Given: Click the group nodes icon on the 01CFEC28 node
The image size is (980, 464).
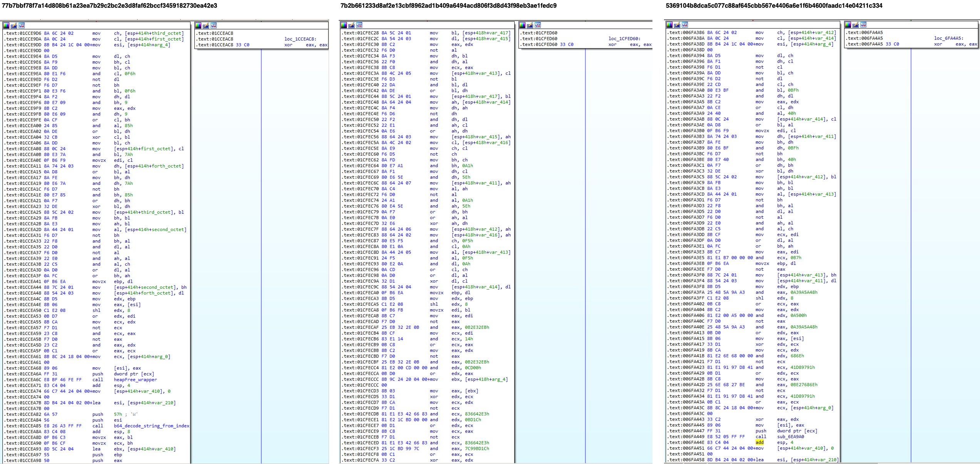Looking at the screenshot, I should (359, 25).
